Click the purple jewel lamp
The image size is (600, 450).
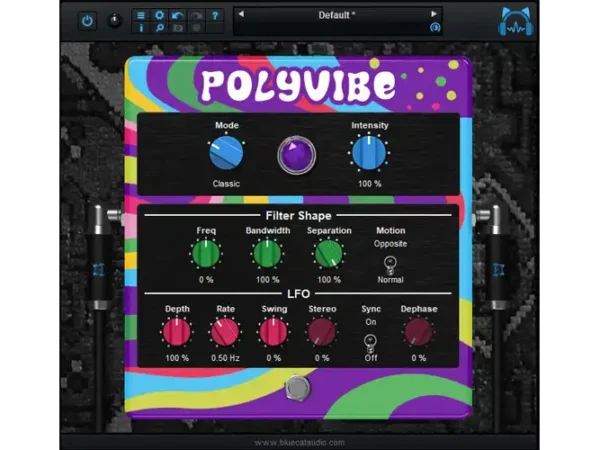297,155
